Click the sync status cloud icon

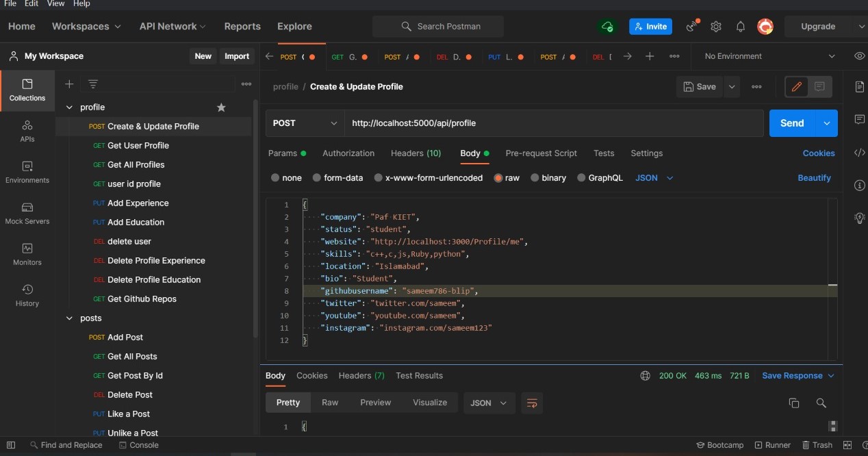[607, 27]
